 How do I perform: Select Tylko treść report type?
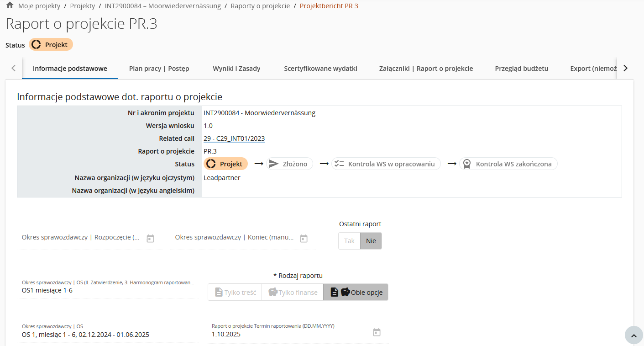coord(235,292)
